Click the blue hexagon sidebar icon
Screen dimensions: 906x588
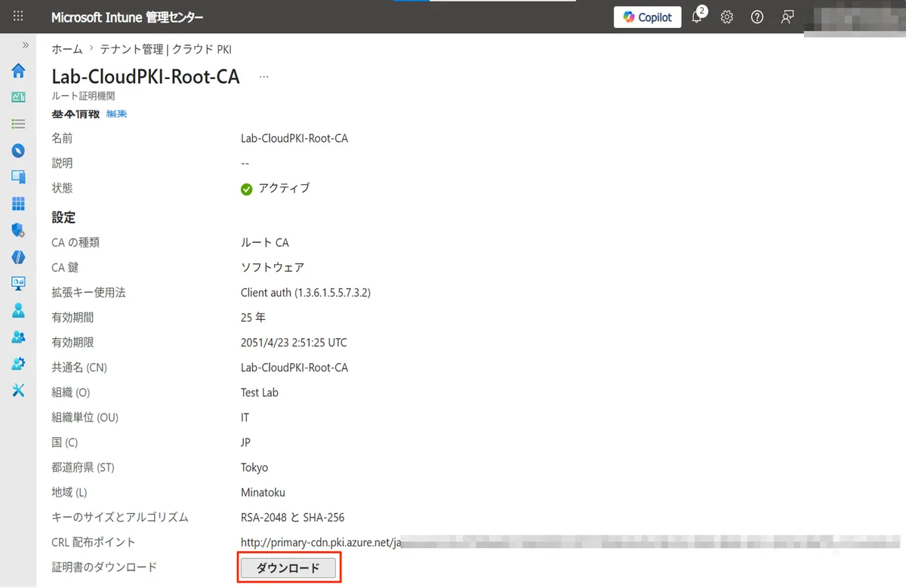click(18, 257)
